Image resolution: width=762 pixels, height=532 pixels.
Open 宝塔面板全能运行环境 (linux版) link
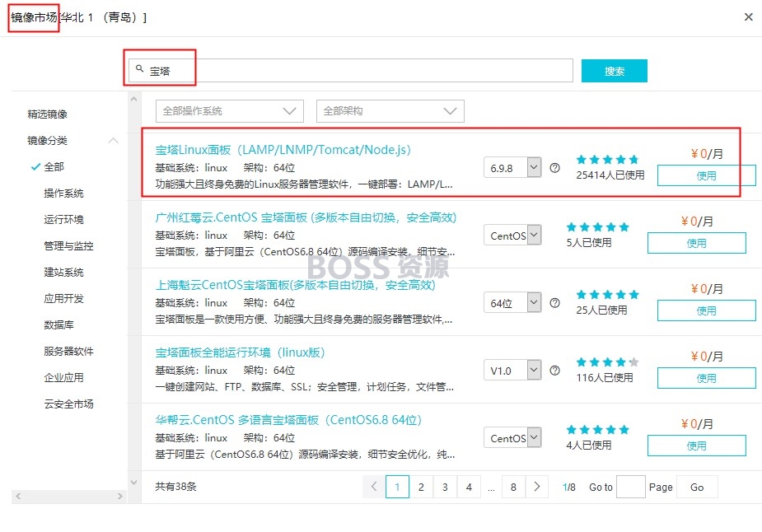click(x=240, y=352)
